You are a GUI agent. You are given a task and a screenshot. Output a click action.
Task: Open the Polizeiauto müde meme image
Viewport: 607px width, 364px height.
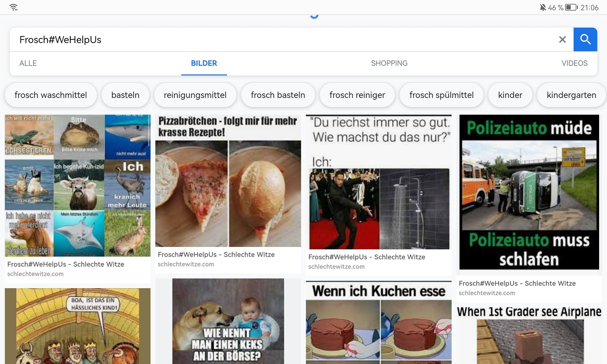click(529, 192)
